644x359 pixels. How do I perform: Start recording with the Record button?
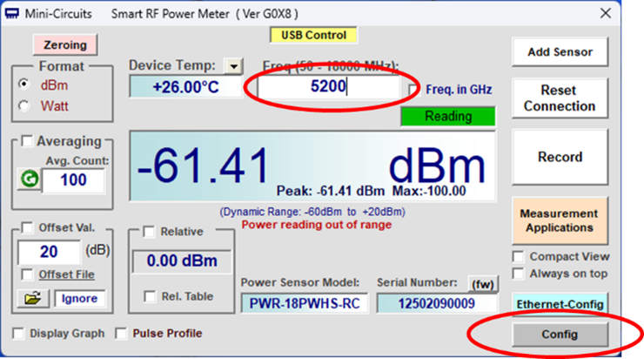(560, 157)
